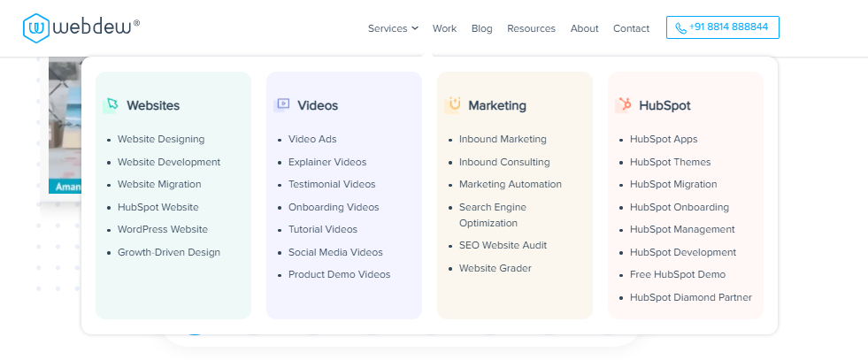This screenshot has height=360, width=868.
Task: Select Website Designing link
Action: pos(160,139)
